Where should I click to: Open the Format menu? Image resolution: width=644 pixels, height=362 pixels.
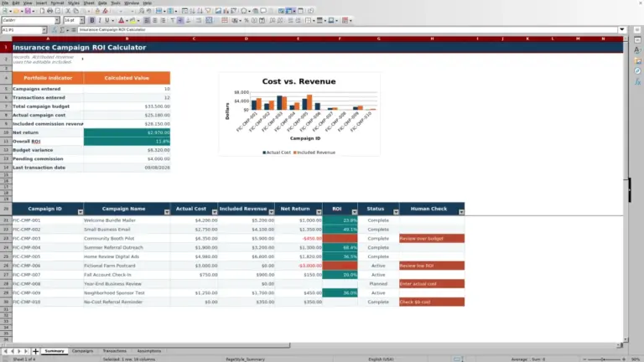click(57, 3)
